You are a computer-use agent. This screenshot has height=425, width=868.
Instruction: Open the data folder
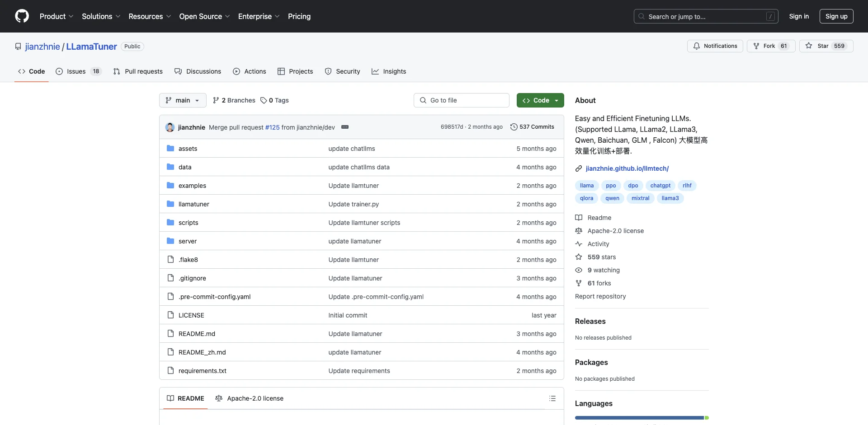pos(185,167)
